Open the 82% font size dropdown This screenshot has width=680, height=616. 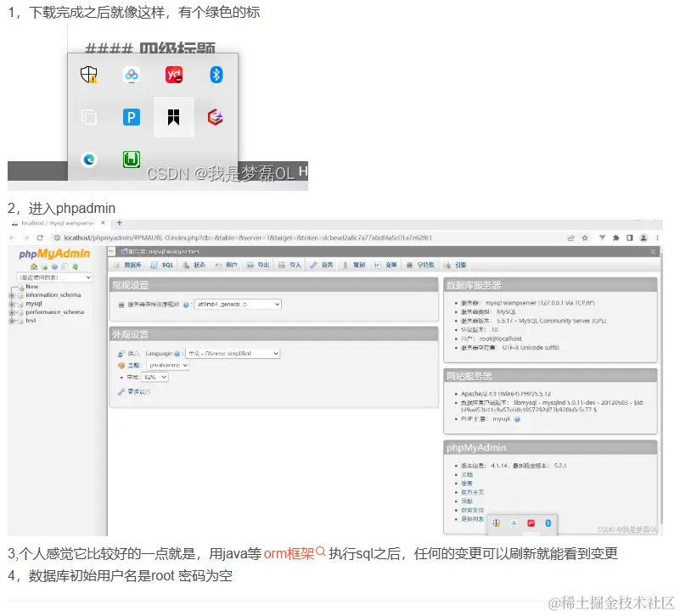click(x=155, y=377)
